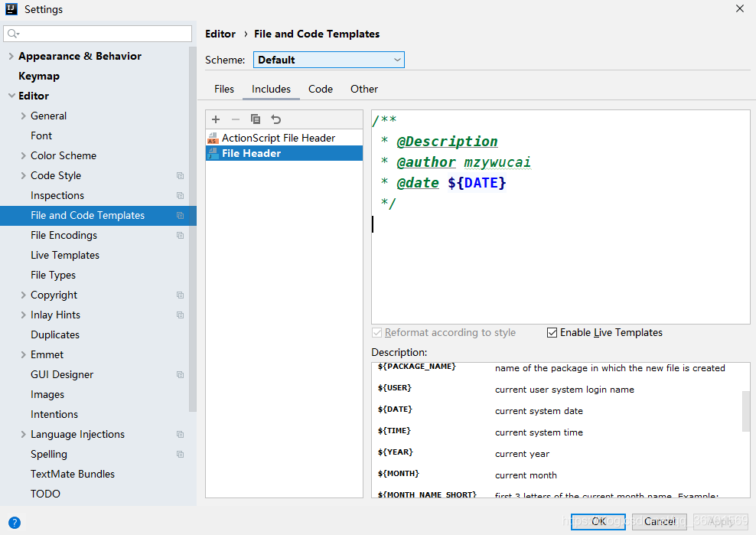This screenshot has height=535, width=756.
Task: Click the search magnifier icon
Action: click(x=13, y=33)
